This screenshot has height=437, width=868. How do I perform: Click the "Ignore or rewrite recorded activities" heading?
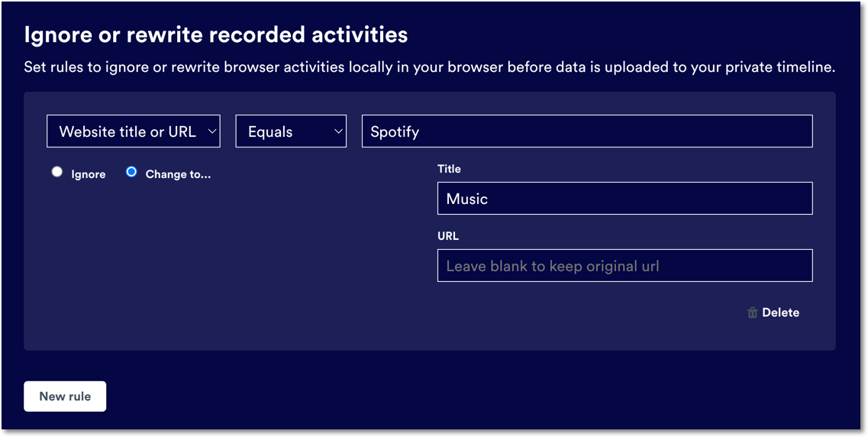click(x=216, y=34)
